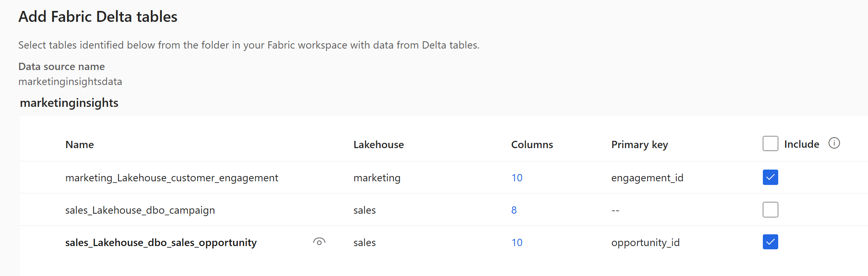This screenshot has height=276, width=868.
Task: Click sales lakehouse cell in campaign row
Action: coord(364,210)
